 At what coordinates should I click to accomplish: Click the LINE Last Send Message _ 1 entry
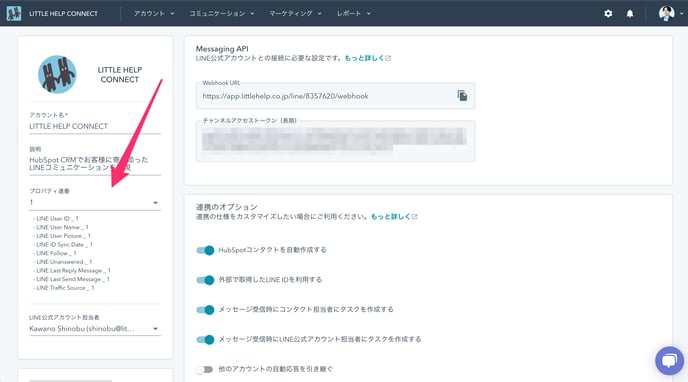pos(72,279)
